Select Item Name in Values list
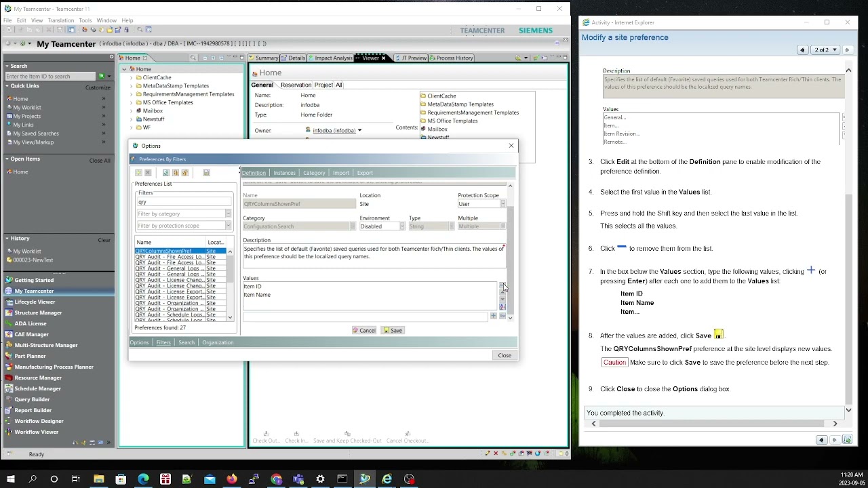Viewport: 868px width, 488px height. tap(257, 295)
